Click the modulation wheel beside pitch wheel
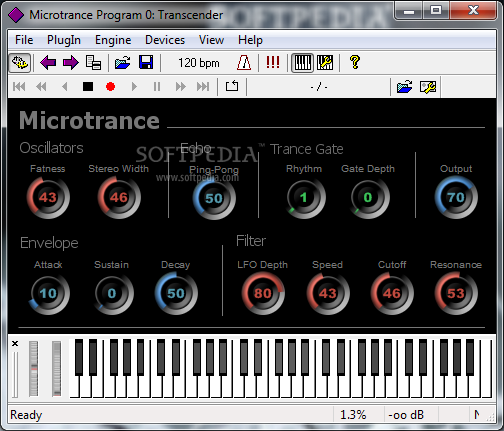Screen dimensions: 504x431 [x=57, y=369]
